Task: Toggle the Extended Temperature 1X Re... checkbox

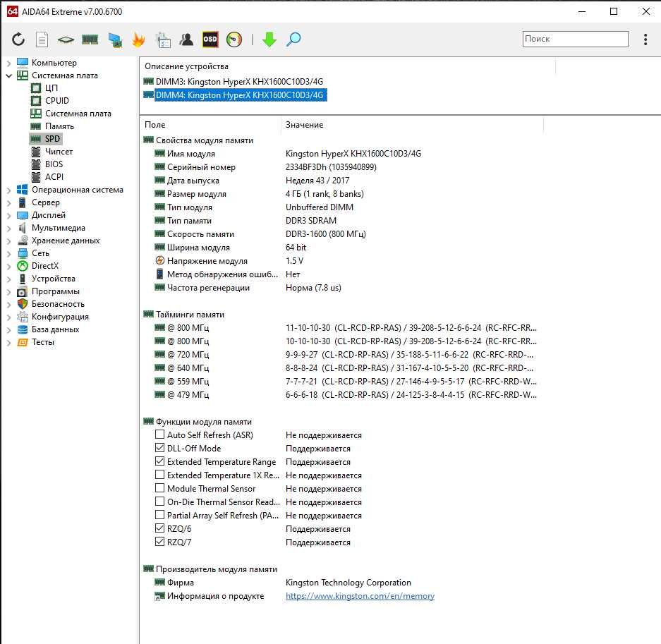Action: [159, 475]
